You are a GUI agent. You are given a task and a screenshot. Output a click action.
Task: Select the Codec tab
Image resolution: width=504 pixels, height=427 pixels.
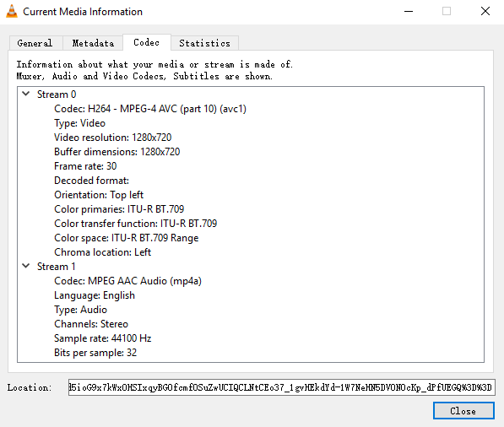147,42
